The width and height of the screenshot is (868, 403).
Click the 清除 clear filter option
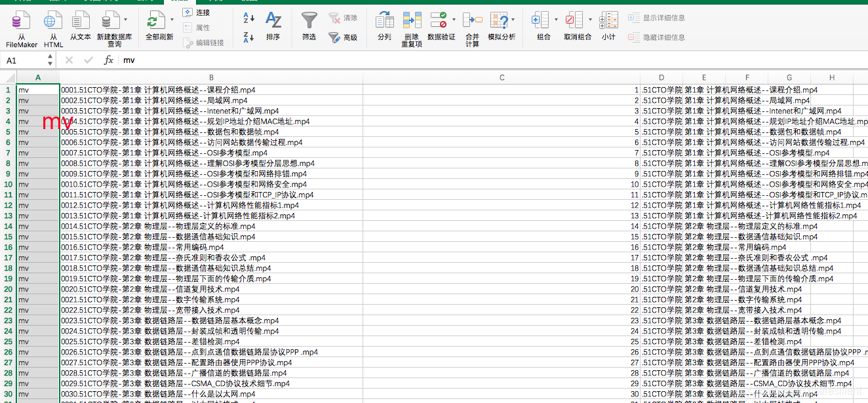click(344, 18)
